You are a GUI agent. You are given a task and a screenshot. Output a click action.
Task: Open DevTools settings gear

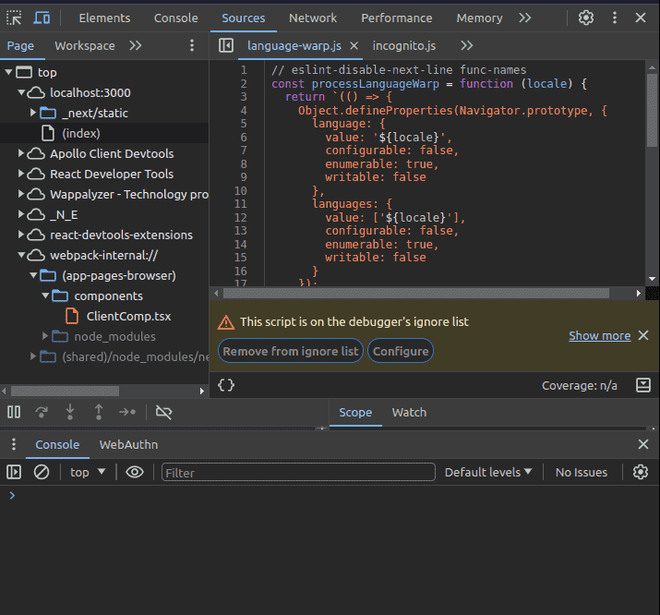click(586, 18)
